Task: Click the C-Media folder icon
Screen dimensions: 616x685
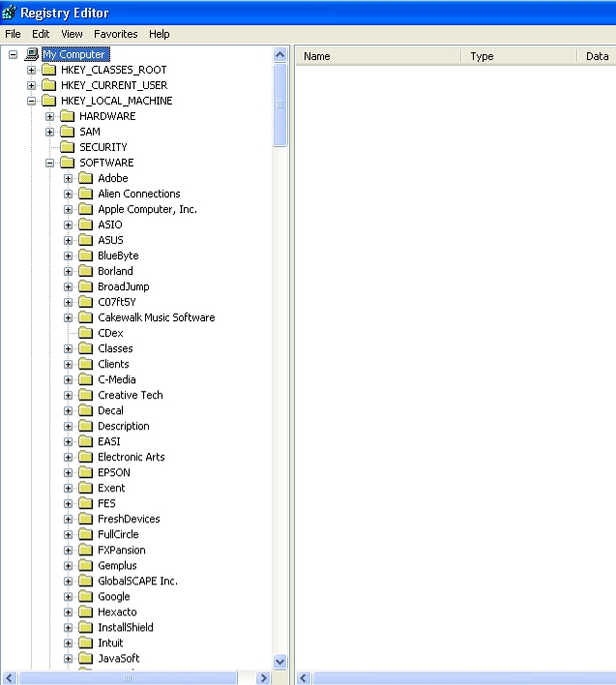Action: (85, 379)
